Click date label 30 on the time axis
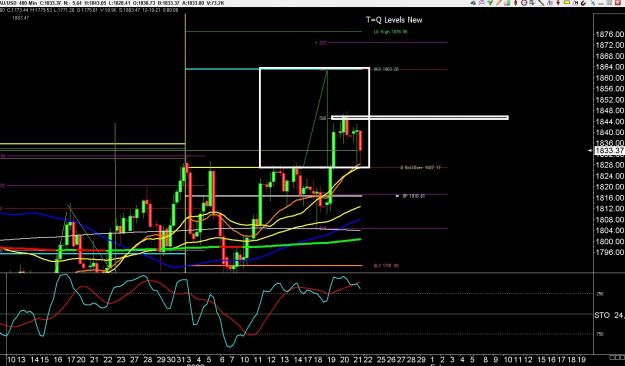This screenshot has height=366, width=625. (171, 360)
